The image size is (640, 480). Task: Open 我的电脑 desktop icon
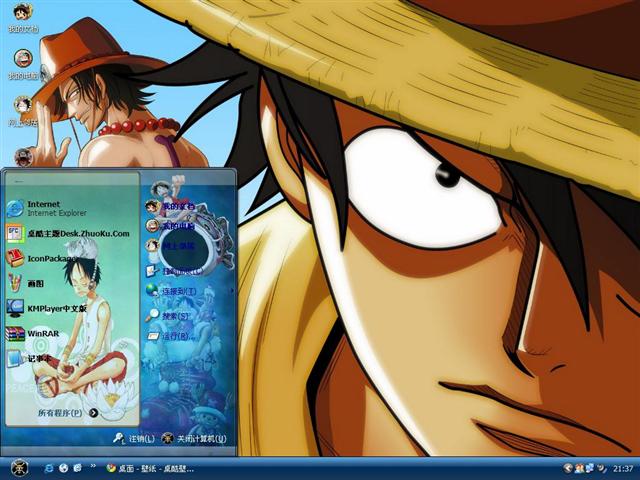point(23,64)
